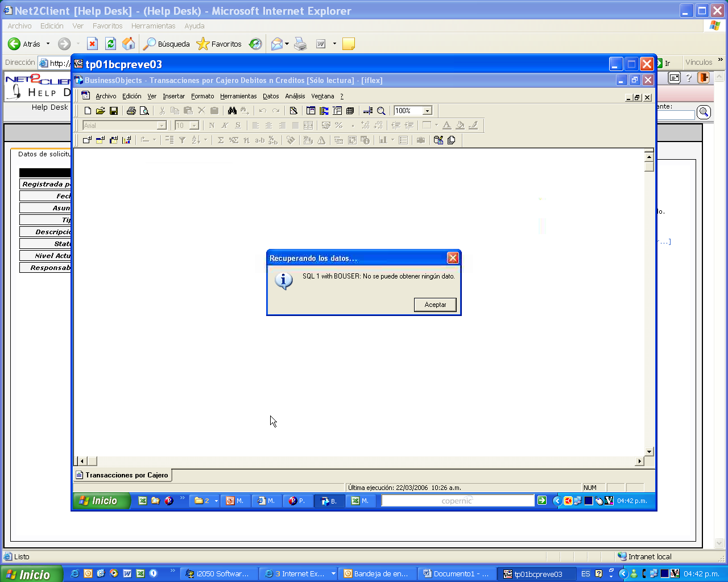Click the IE Stop icon
Viewport: 728px width, 582px height.
click(93, 44)
